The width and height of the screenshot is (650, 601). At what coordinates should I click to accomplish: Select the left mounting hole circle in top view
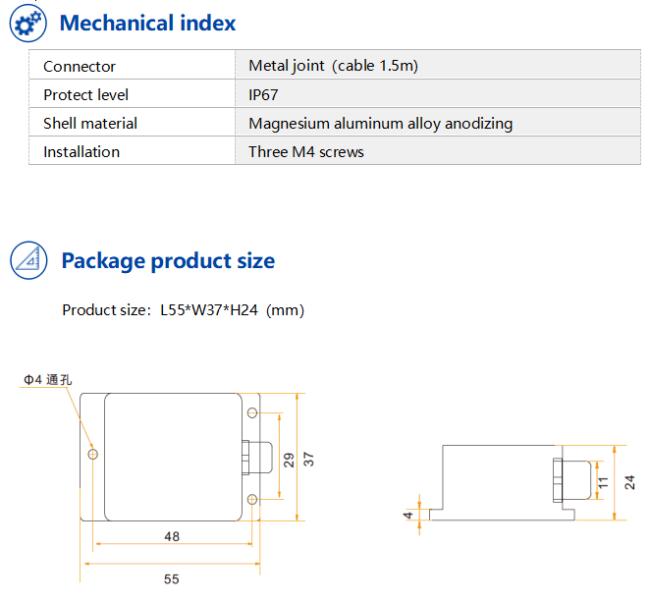(x=93, y=454)
